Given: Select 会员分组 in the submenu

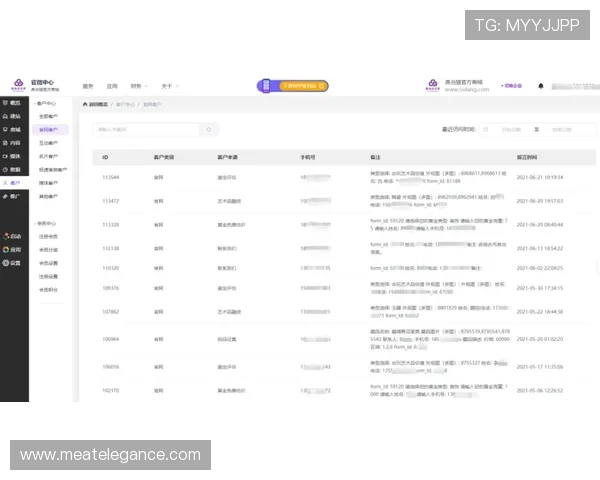Looking at the screenshot, I should pyautogui.click(x=48, y=250).
